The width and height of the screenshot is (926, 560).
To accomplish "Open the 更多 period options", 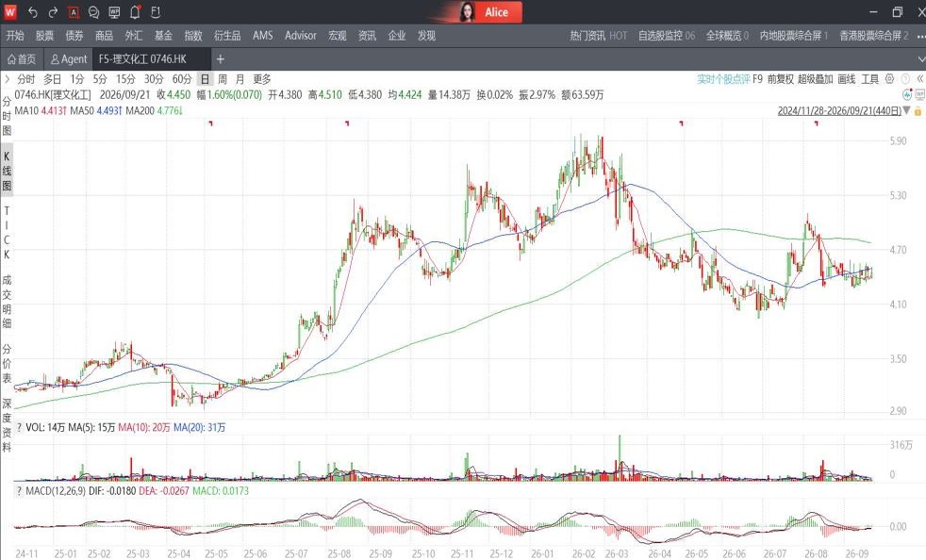I will coord(262,79).
